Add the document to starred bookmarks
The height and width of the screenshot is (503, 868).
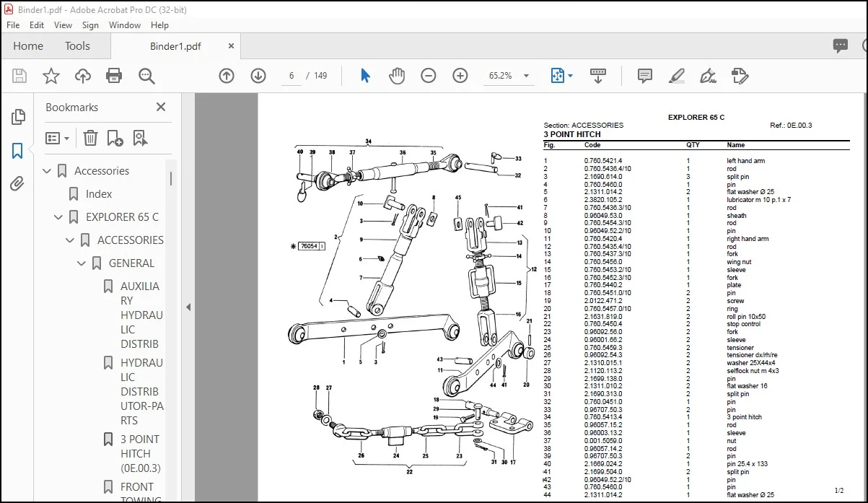click(x=51, y=76)
